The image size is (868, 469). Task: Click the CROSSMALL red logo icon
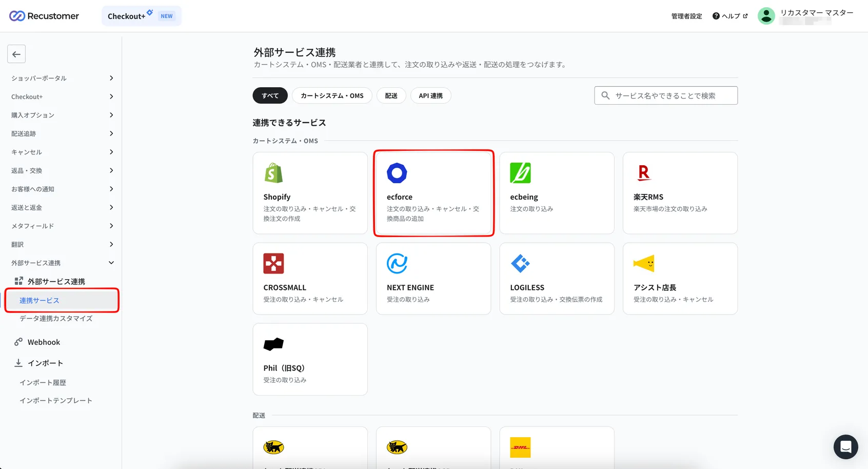[273, 264]
